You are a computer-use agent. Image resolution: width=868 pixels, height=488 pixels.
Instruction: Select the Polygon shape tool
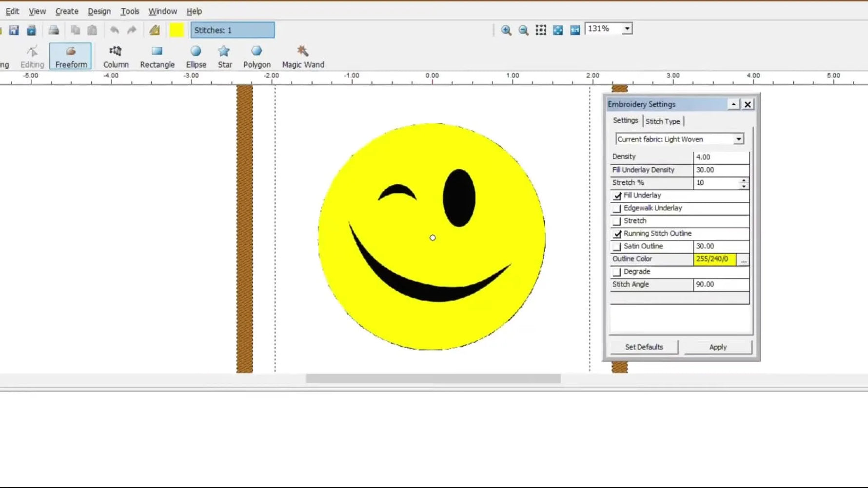[x=257, y=57]
